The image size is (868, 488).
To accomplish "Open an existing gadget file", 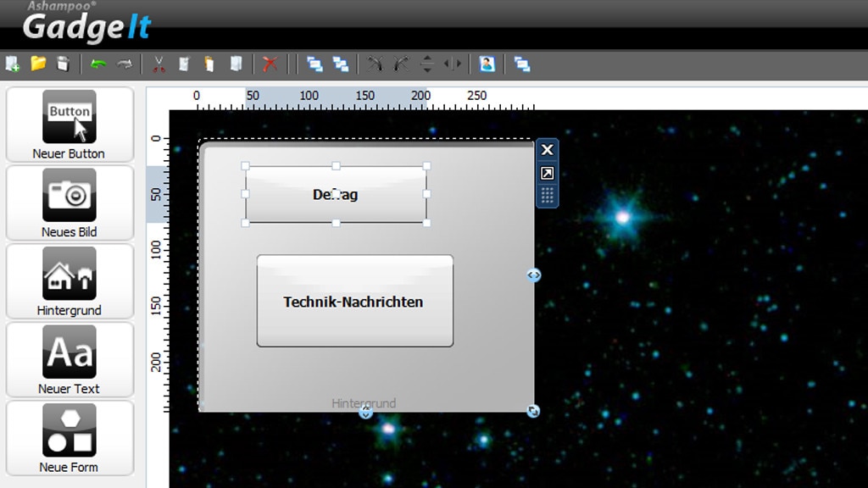I will (37, 64).
